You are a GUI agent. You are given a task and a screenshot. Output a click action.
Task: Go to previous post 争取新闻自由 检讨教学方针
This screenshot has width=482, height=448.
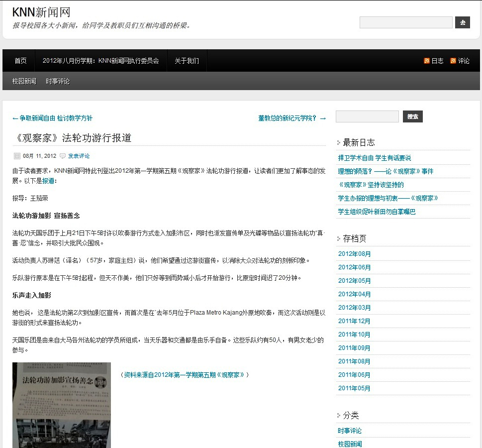click(x=52, y=118)
